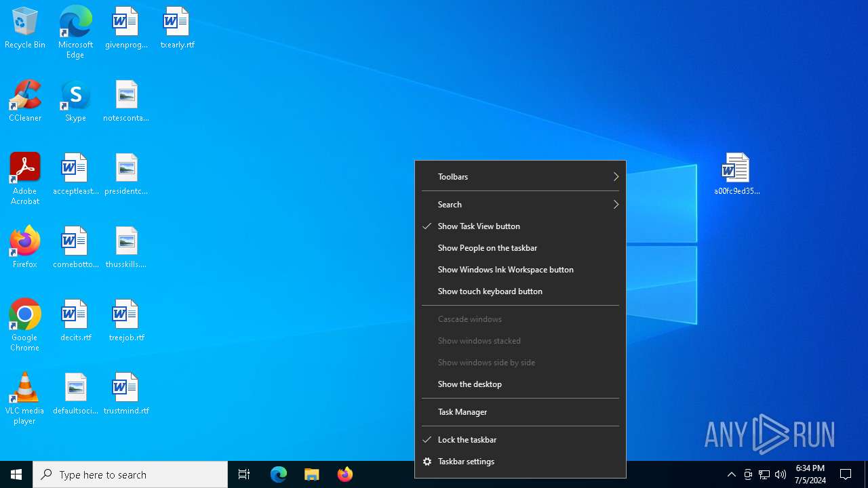Select the givenprog Word document icon
The height and width of the screenshot is (488, 868).
pyautogui.click(x=126, y=28)
